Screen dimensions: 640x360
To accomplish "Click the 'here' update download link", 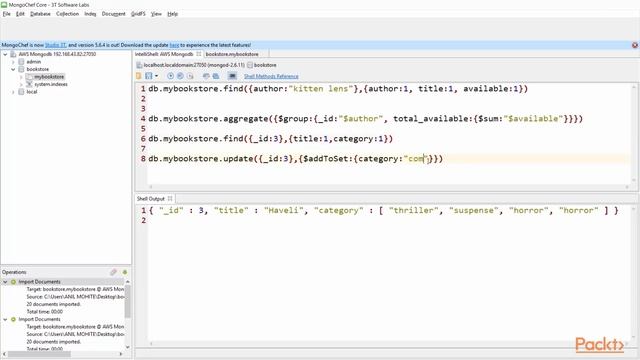I will pos(174,45).
